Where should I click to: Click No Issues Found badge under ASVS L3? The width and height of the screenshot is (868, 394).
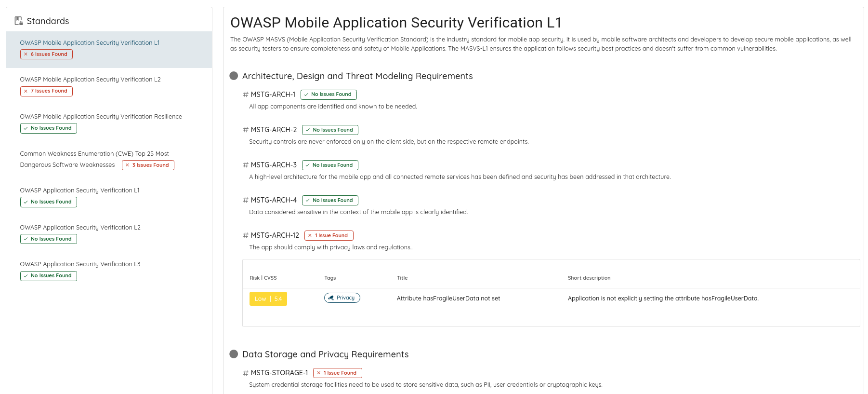coord(49,276)
